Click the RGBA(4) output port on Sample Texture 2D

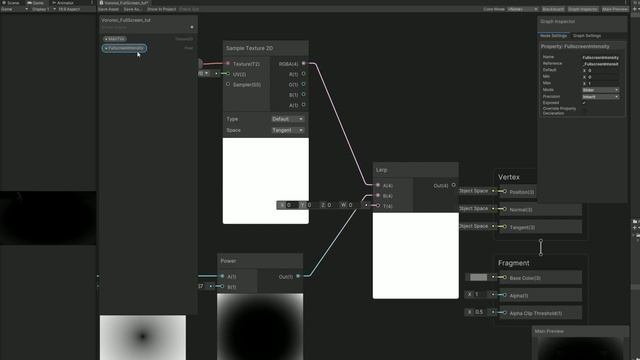point(303,64)
